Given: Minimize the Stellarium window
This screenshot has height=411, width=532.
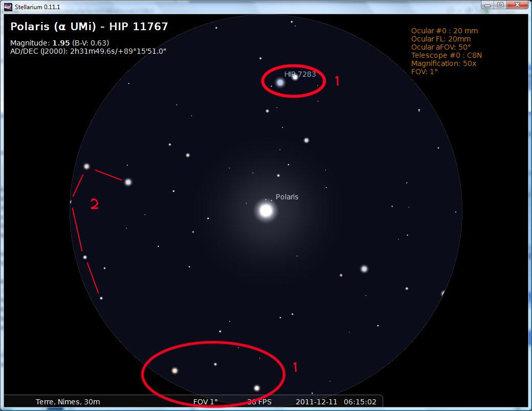Looking at the screenshot, I should click(487, 5).
